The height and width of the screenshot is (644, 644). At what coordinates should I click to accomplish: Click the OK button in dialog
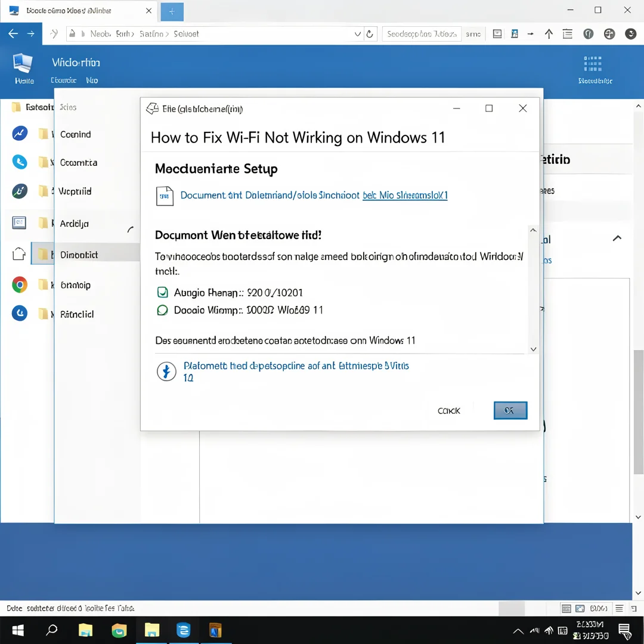(510, 410)
